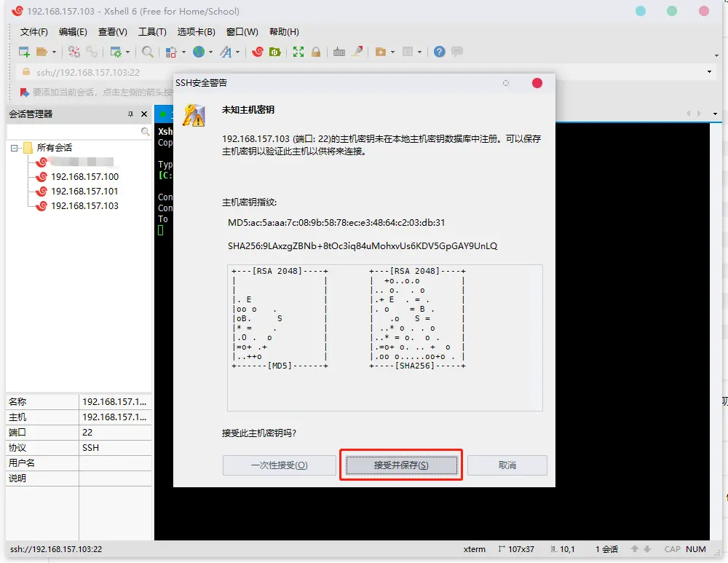728x563 pixels.
Task: Select session 192.168.157.100 in tree
Action: pyautogui.click(x=84, y=177)
